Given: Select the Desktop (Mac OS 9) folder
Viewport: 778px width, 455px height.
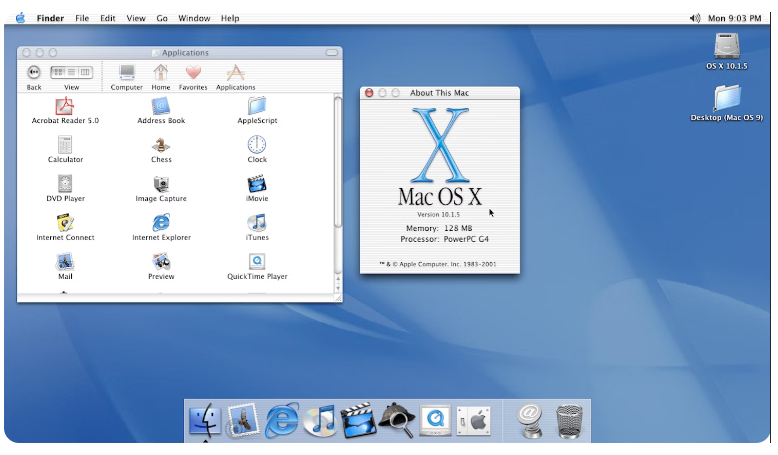Looking at the screenshot, I should click(x=727, y=97).
